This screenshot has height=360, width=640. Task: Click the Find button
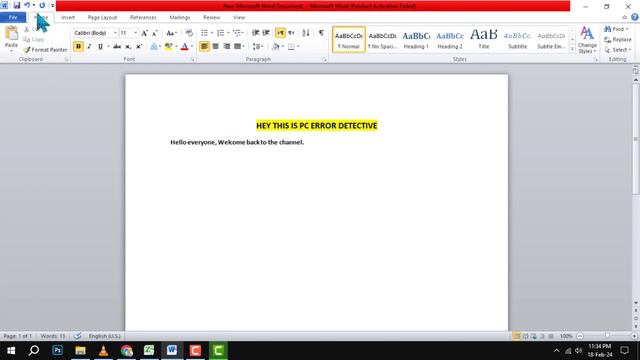616,29
